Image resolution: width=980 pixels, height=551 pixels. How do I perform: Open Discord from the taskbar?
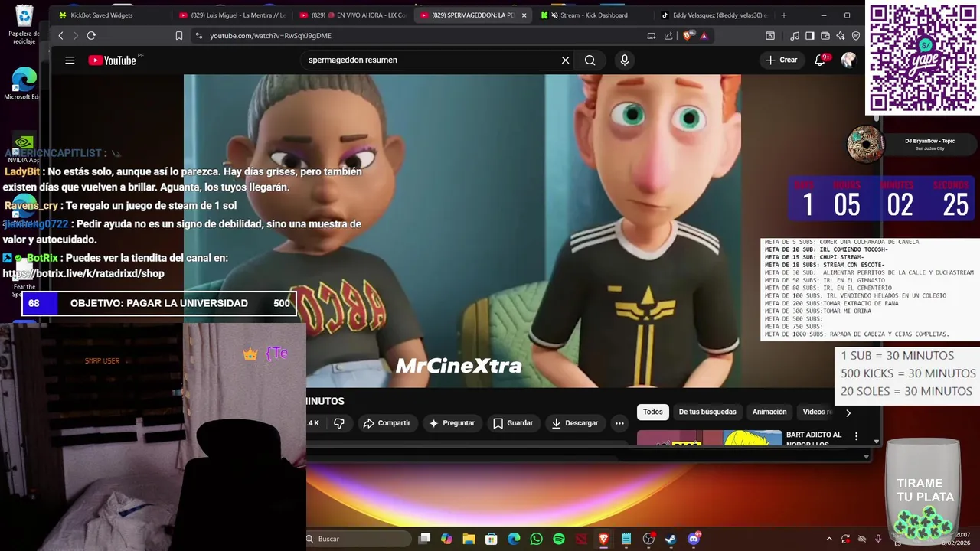pyautogui.click(x=694, y=539)
